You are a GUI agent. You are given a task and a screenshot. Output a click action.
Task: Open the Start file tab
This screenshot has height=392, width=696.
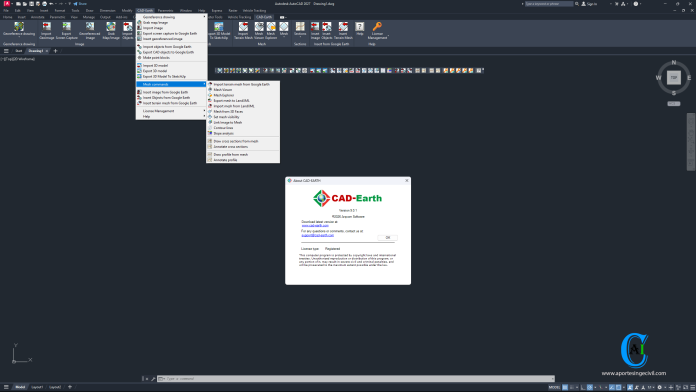pyautogui.click(x=19, y=51)
